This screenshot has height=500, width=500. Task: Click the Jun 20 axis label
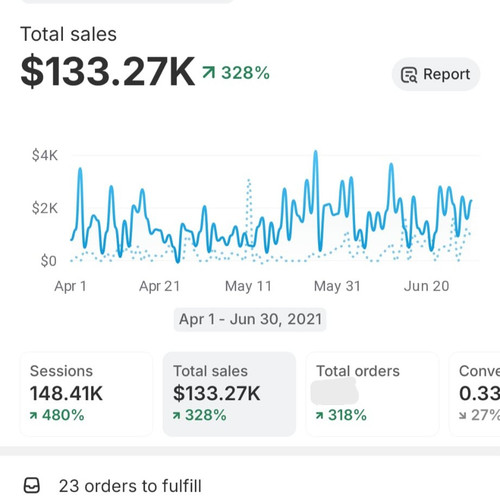coord(426,286)
